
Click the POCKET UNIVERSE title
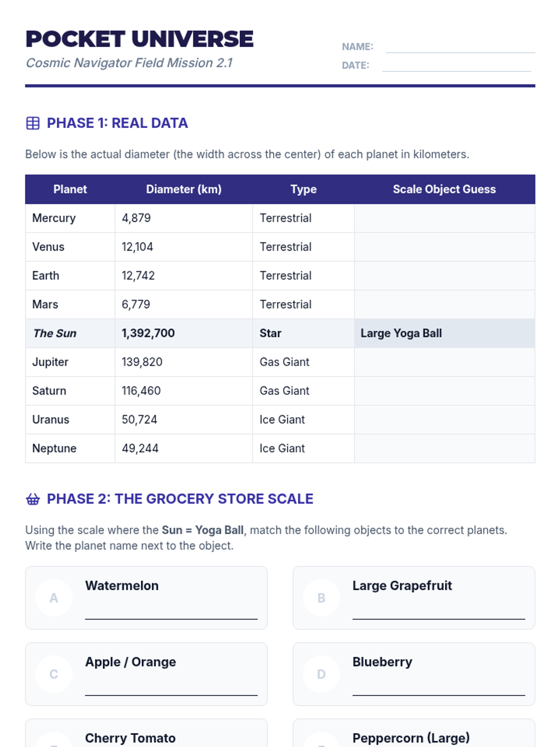[x=140, y=39]
